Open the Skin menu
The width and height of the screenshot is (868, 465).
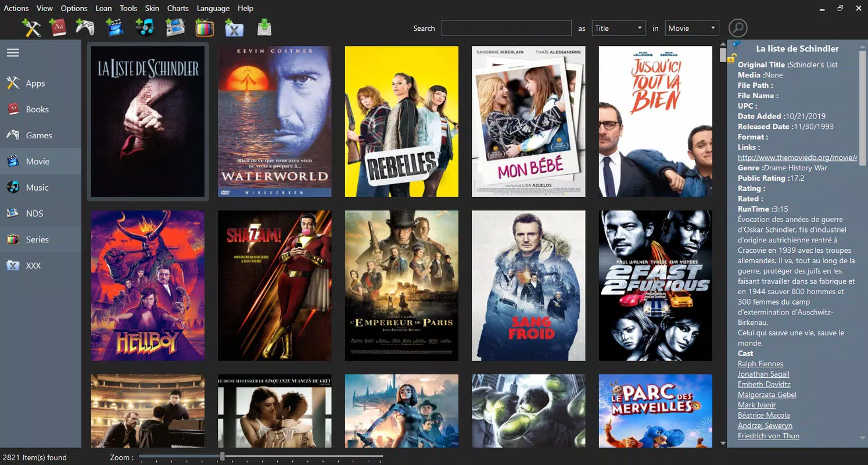(x=152, y=8)
